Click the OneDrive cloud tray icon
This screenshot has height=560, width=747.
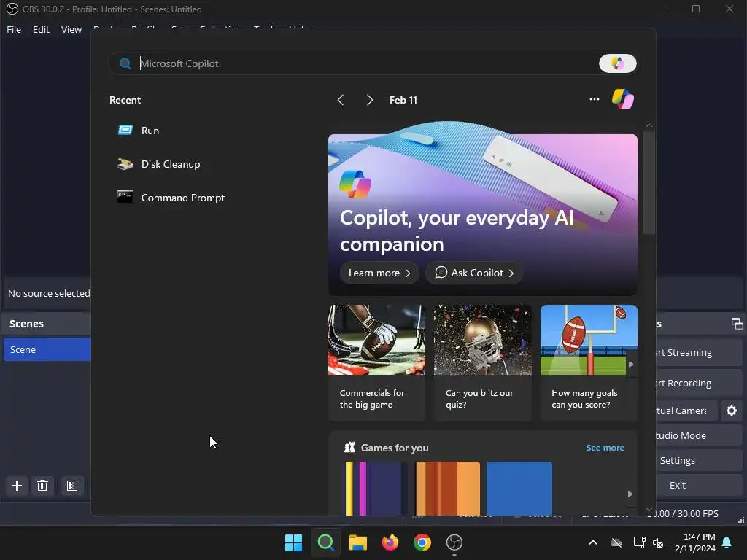click(x=616, y=542)
